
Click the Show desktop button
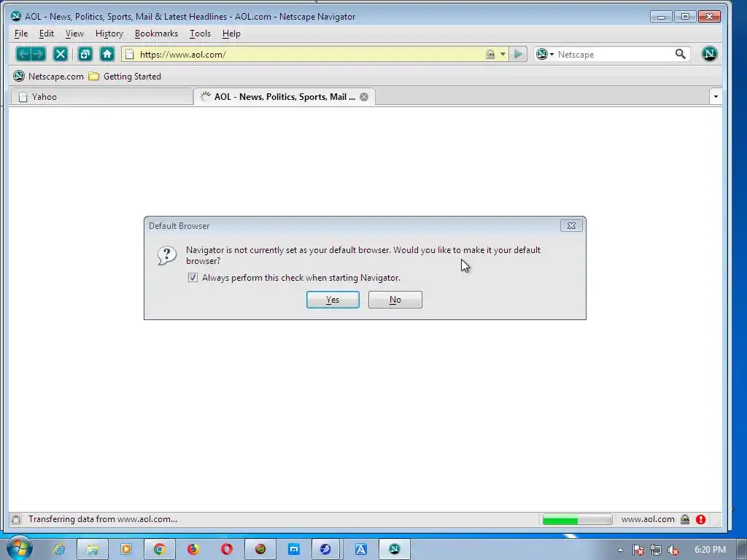pos(741,550)
